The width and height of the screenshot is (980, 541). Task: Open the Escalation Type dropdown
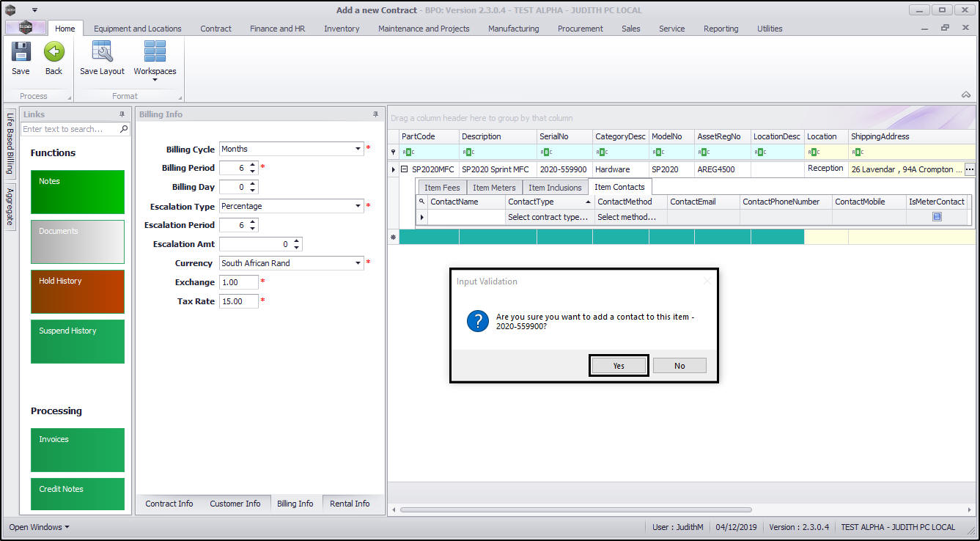(x=358, y=206)
